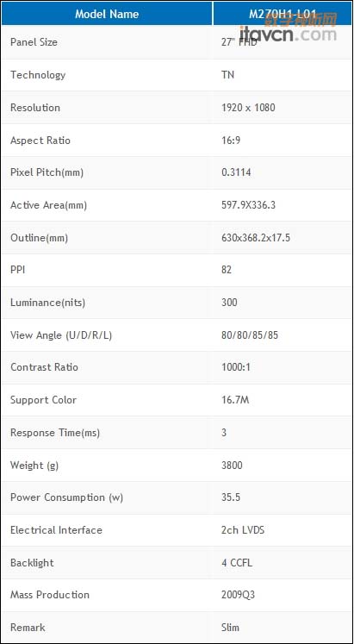Click the 16:9 aspect ratio value
354x644 pixels.
231,141
